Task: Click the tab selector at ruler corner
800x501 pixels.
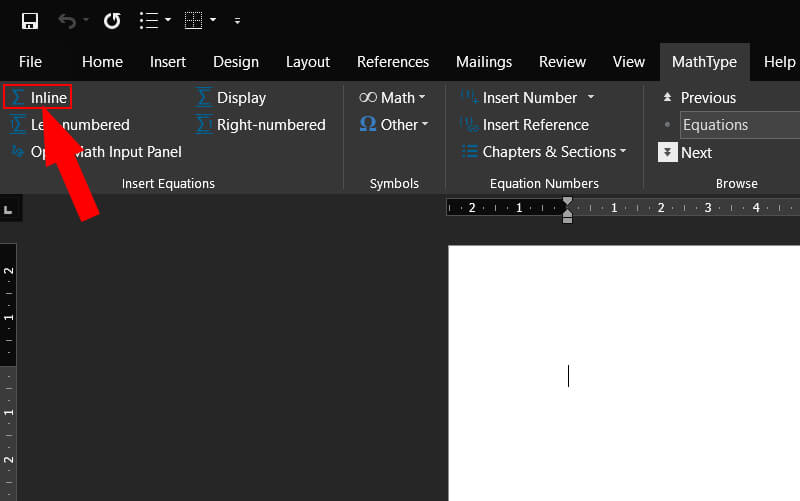Action: [x=9, y=209]
